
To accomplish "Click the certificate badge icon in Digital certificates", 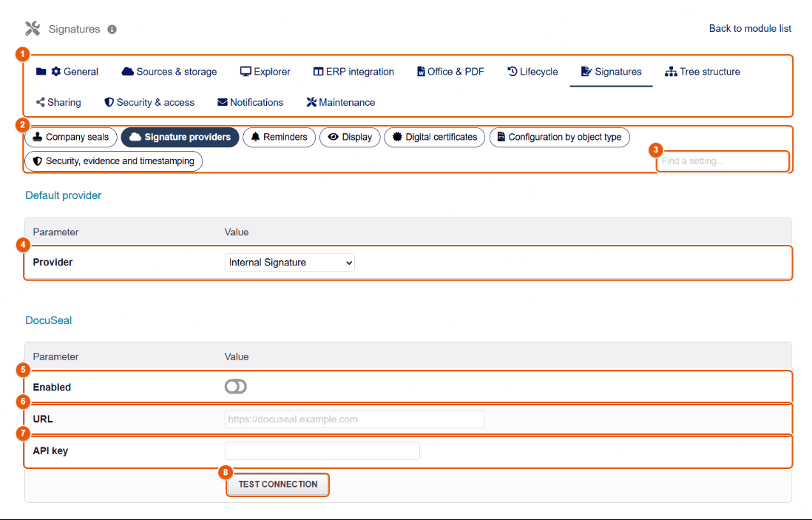I will point(397,137).
